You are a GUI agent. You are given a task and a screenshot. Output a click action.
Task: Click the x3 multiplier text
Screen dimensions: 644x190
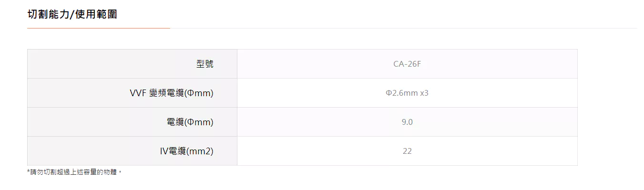tap(424, 93)
